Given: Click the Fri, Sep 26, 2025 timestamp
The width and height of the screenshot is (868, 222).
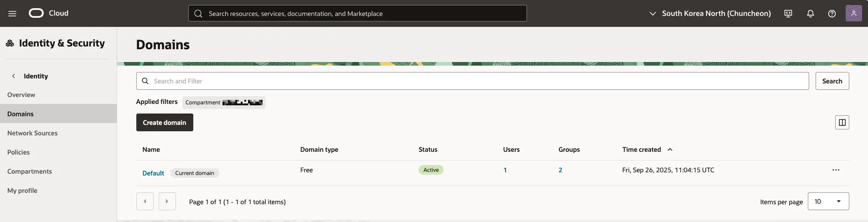Looking at the screenshot, I should tap(668, 170).
